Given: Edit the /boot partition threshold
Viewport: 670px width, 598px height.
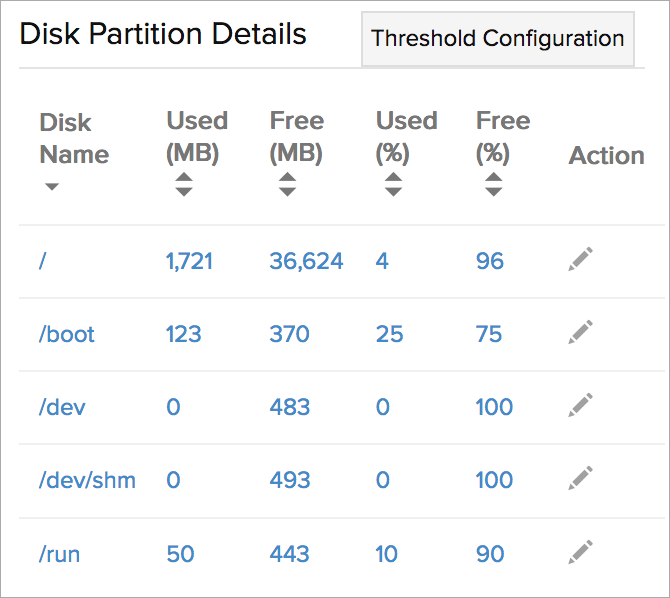Looking at the screenshot, I should [581, 332].
